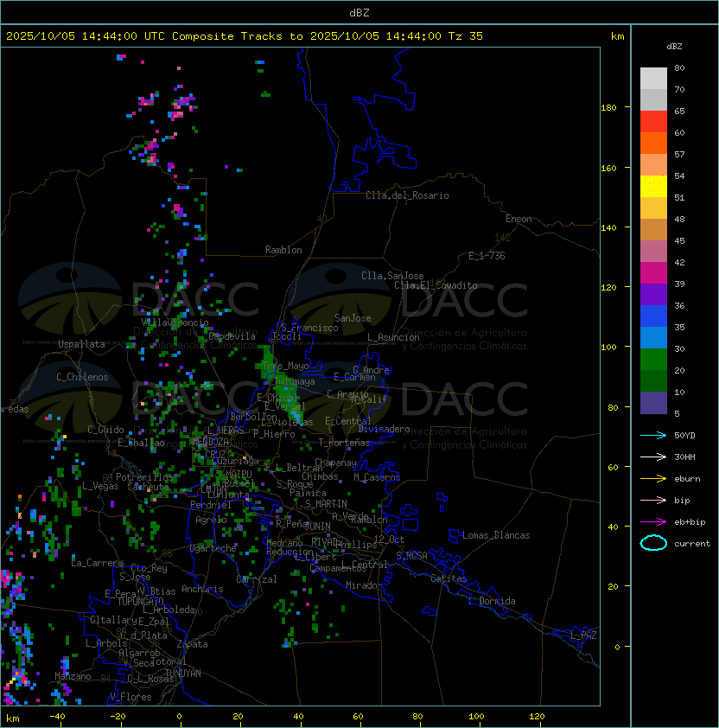Click the 'Anchoris' place label
This screenshot has height=728, width=719.
[x=202, y=589]
